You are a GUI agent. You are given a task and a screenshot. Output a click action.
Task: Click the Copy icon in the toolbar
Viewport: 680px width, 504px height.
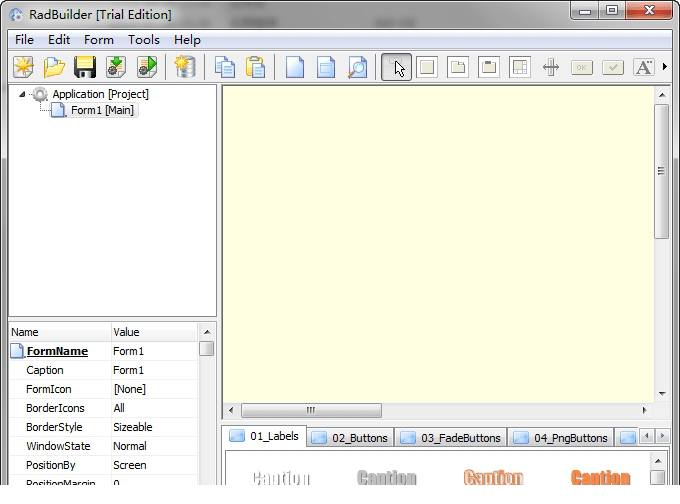(x=226, y=67)
